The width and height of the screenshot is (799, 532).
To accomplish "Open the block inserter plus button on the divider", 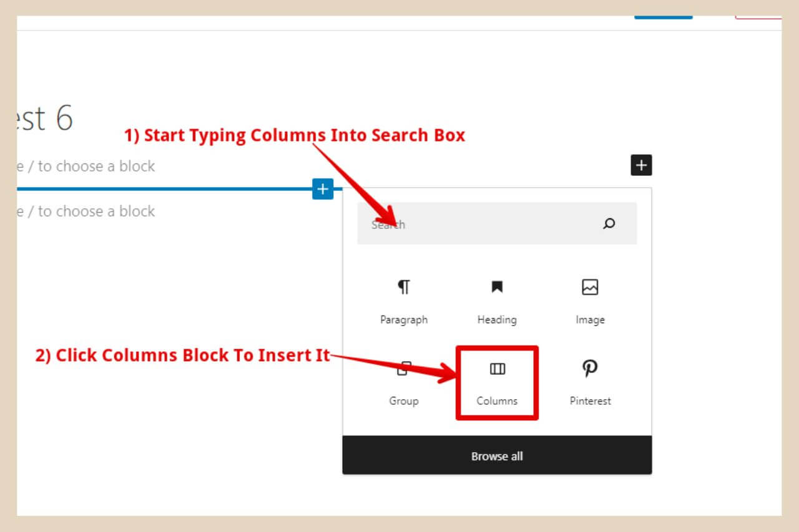I will click(322, 189).
